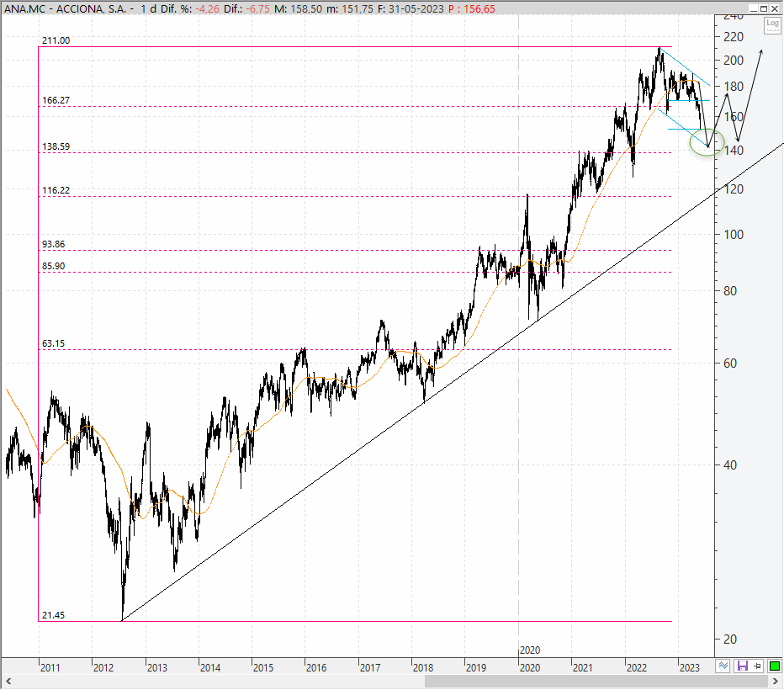
Task: Click the 2021 year label on time axis
Action: [582, 667]
